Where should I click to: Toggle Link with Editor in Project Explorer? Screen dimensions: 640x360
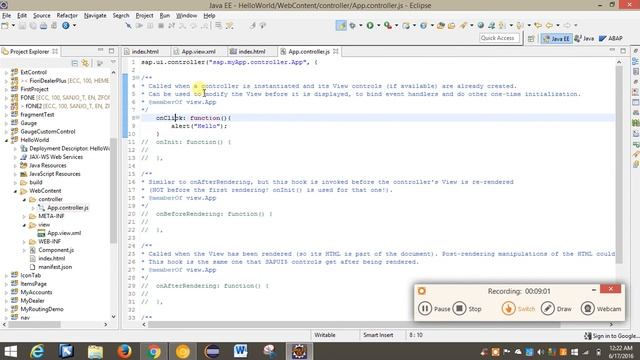click(x=85, y=63)
